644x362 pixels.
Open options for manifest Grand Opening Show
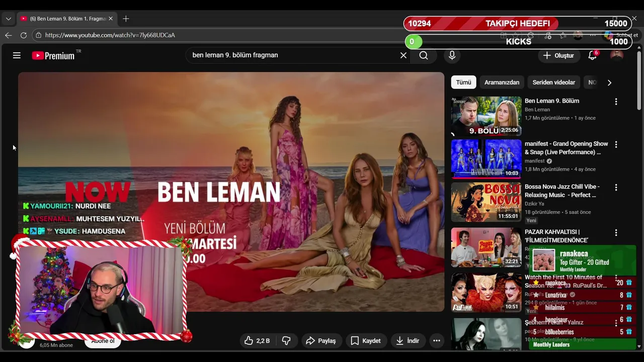616,144
